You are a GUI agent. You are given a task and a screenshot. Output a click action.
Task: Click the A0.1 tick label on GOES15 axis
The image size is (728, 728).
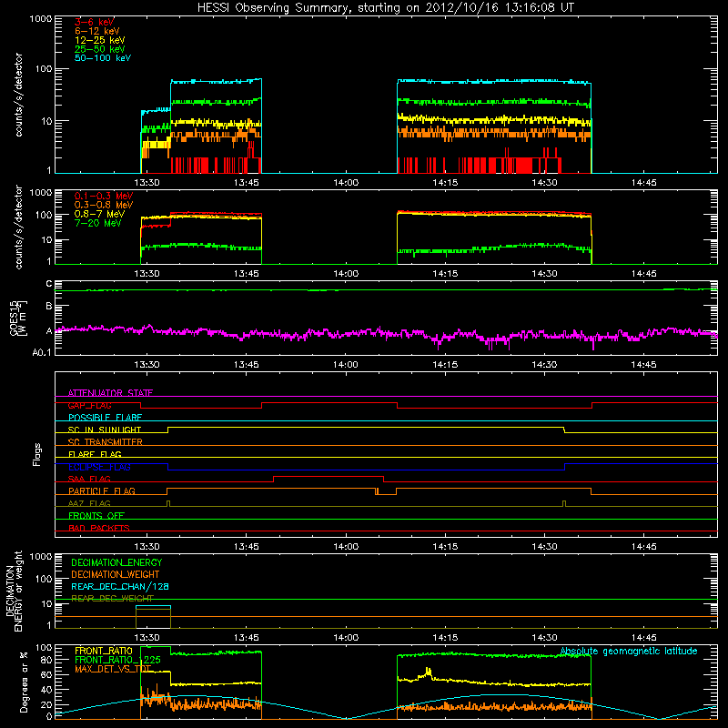[42, 352]
